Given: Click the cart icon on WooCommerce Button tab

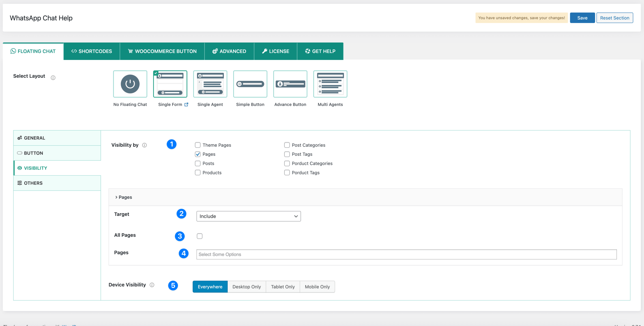Looking at the screenshot, I should [130, 51].
